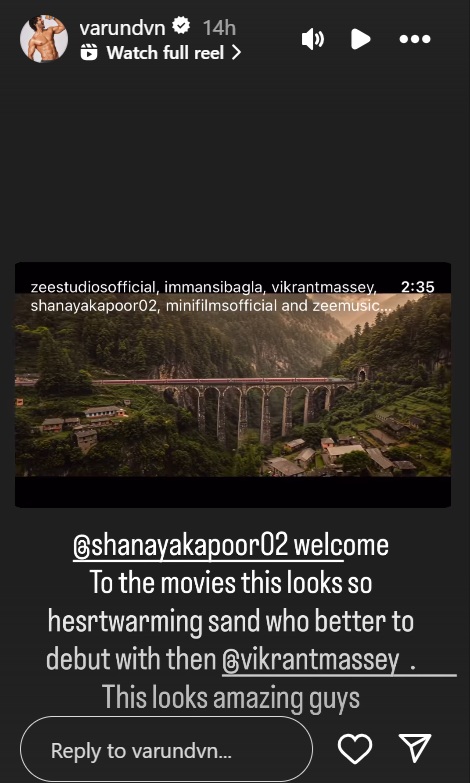The width and height of the screenshot is (470, 783).
Task: Like the story with the heart icon
Action: (x=355, y=749)
